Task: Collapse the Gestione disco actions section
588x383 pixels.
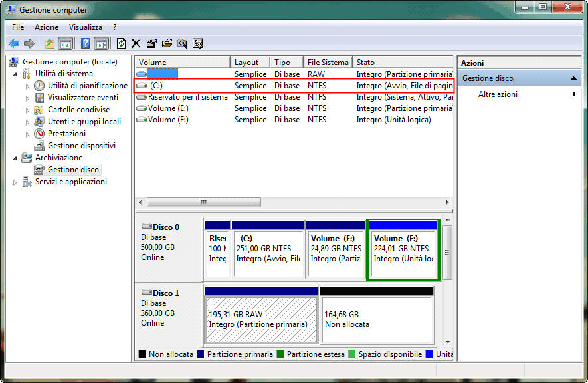Action: pos(574,78)
